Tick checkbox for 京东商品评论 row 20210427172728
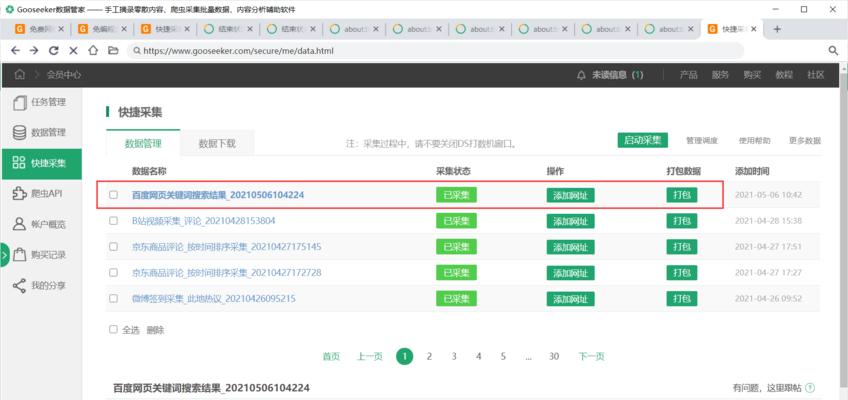Screen dimensions: 848x400 [113, 272]
